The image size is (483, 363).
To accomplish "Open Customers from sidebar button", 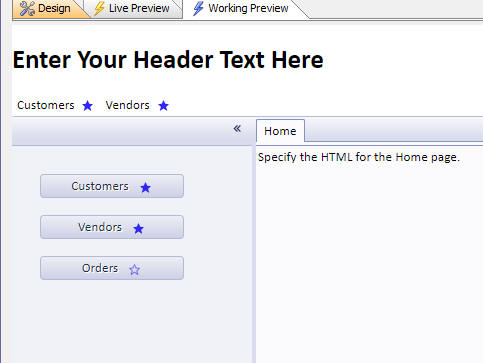I will click(x=112, y=186).
